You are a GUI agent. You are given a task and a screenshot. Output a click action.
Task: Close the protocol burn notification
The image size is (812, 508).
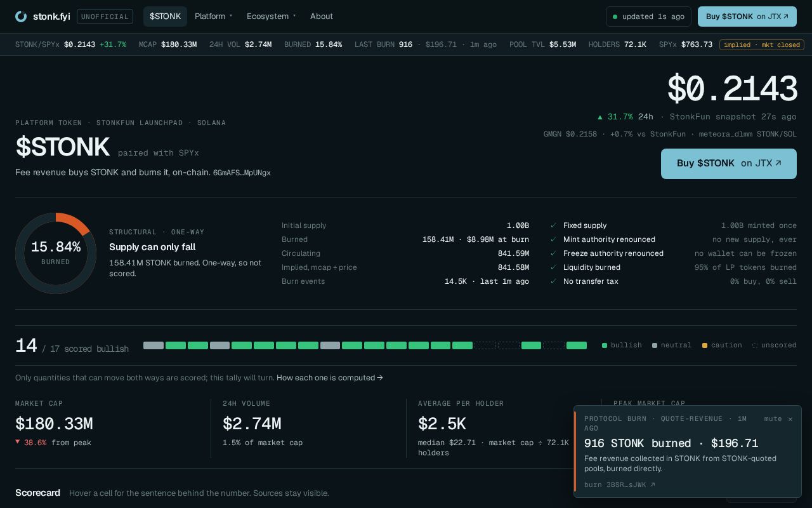(790, 419)
